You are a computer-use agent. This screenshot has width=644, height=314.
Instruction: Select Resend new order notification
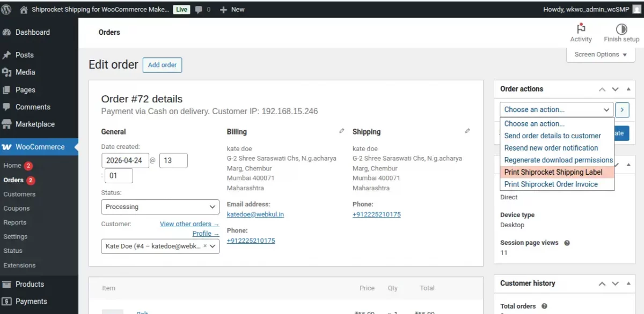(557, 148)
